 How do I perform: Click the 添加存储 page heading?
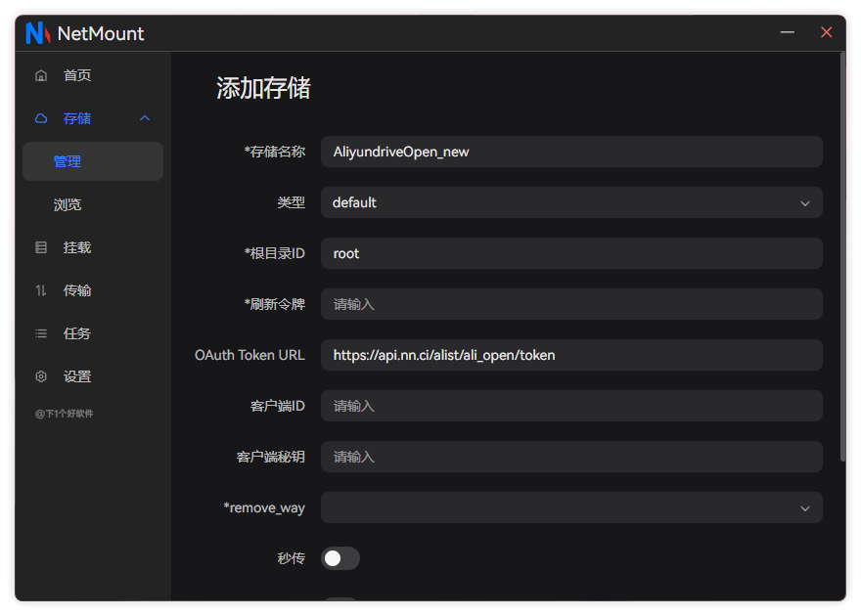click(x=263, y=88)
